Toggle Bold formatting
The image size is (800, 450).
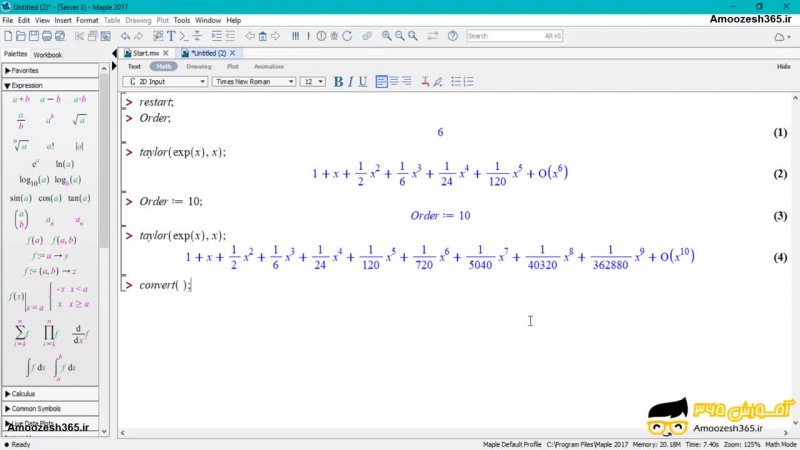[x=338, y=81]
